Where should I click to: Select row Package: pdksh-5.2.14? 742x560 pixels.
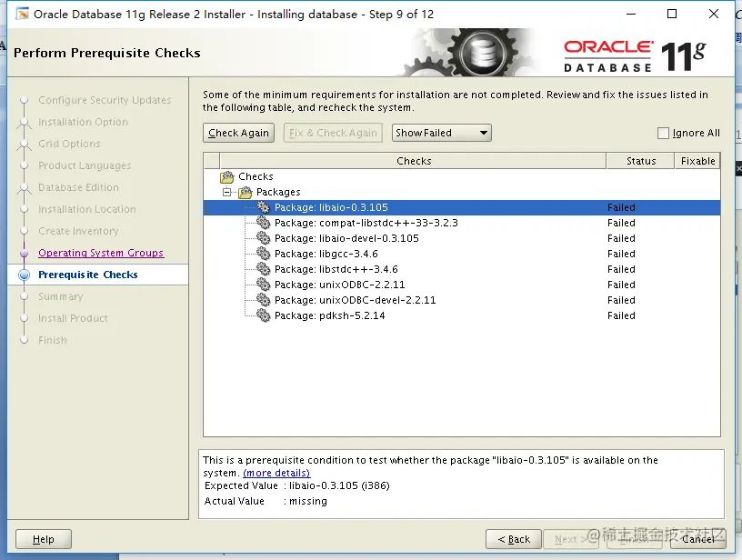point(462,315)
